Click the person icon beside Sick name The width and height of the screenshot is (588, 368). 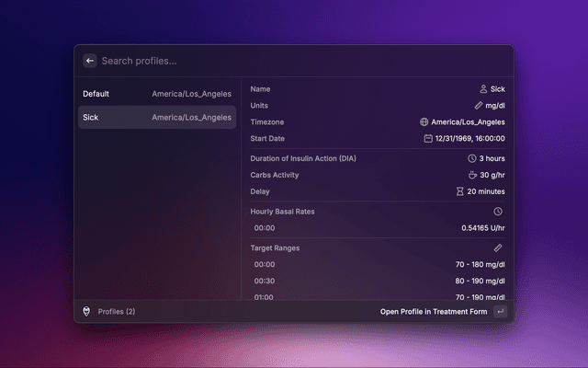click(x=483, y=89)
